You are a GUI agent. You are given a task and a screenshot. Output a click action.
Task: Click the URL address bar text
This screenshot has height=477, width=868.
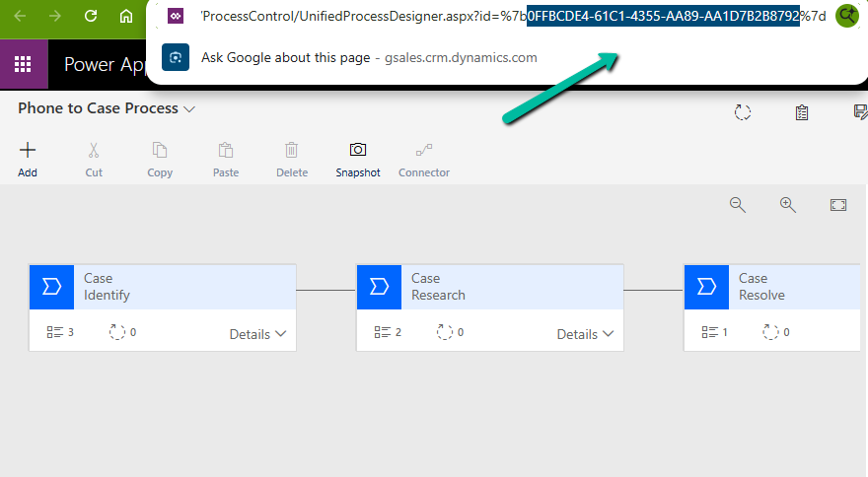point(513,16)
